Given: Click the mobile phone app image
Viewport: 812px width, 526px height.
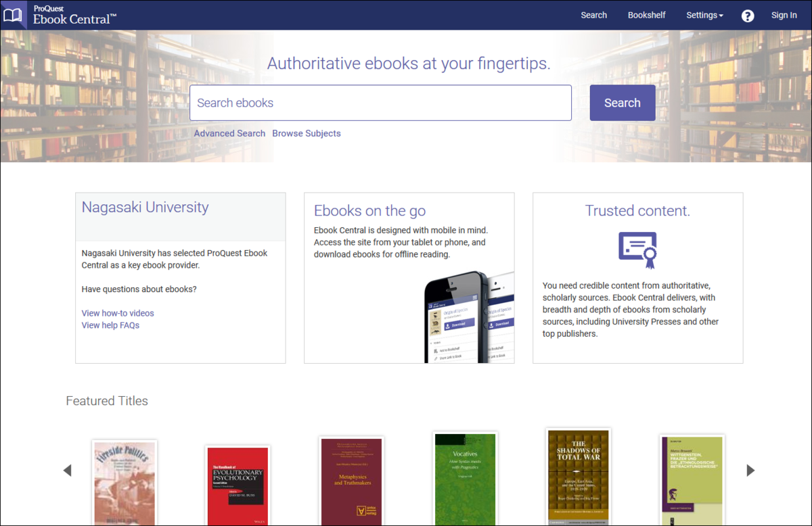Looking at the screenshot, I should 469,317.
